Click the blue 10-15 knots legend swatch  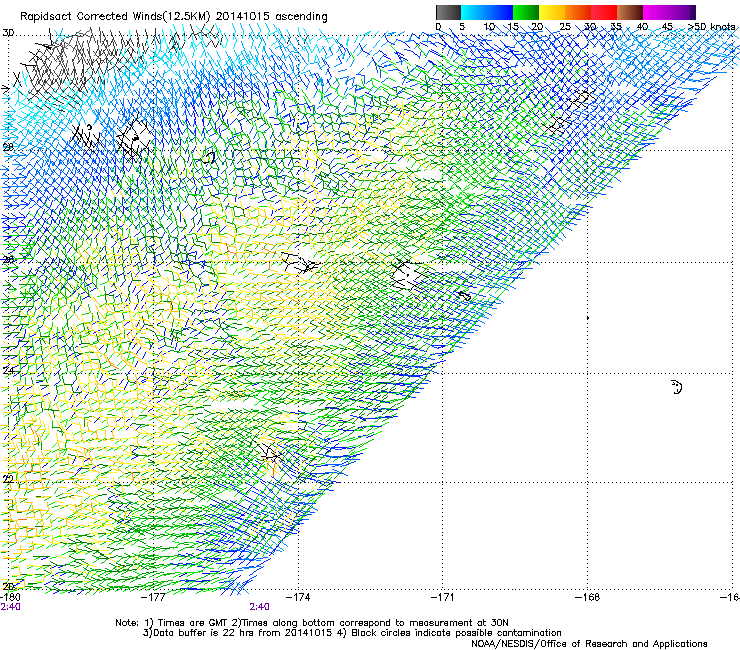(x=500, y=12)
